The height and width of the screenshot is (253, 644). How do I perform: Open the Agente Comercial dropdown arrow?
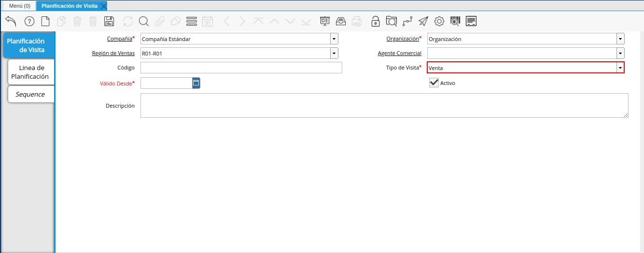coord(620,54)
